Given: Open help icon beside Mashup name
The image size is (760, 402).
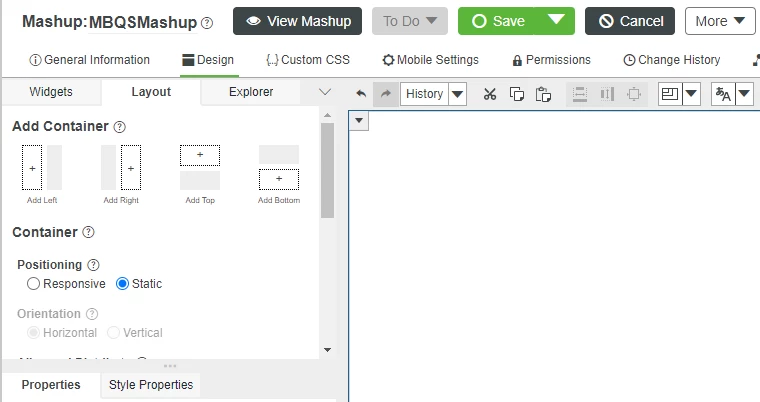Looking at the screenshot, I should click(x=207, y=23).
